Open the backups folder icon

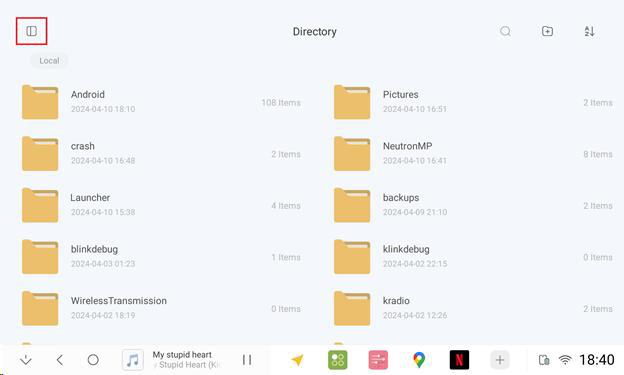coord(352,205)
